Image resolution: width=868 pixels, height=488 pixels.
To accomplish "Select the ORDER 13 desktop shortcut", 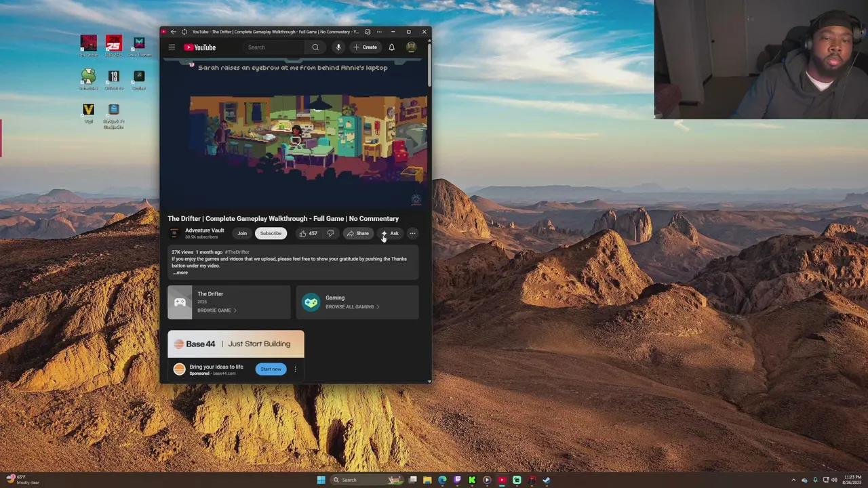I will click(x=114, y=79).
